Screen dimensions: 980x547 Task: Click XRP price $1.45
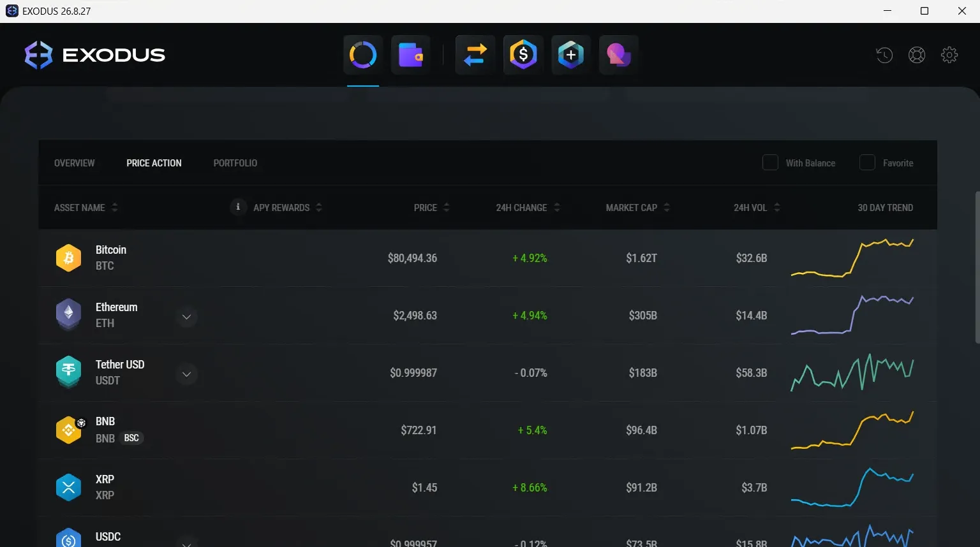[424, 488]
